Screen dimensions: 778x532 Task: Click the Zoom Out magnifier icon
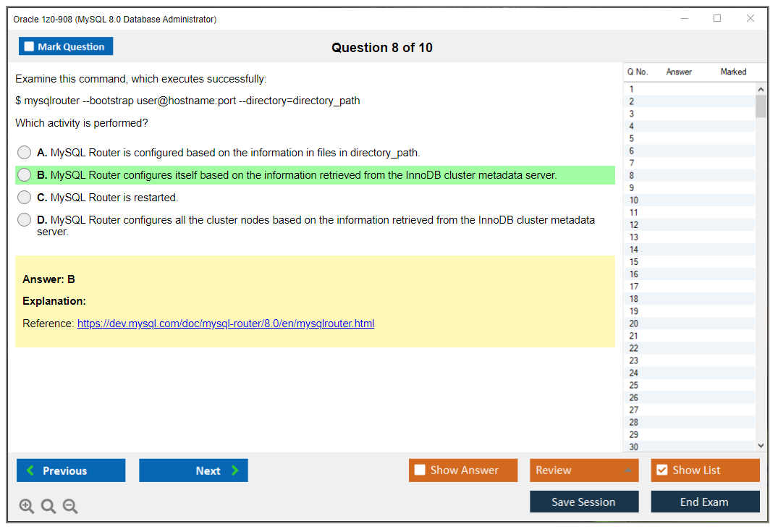pyautogui.click(x=69, y=506)
